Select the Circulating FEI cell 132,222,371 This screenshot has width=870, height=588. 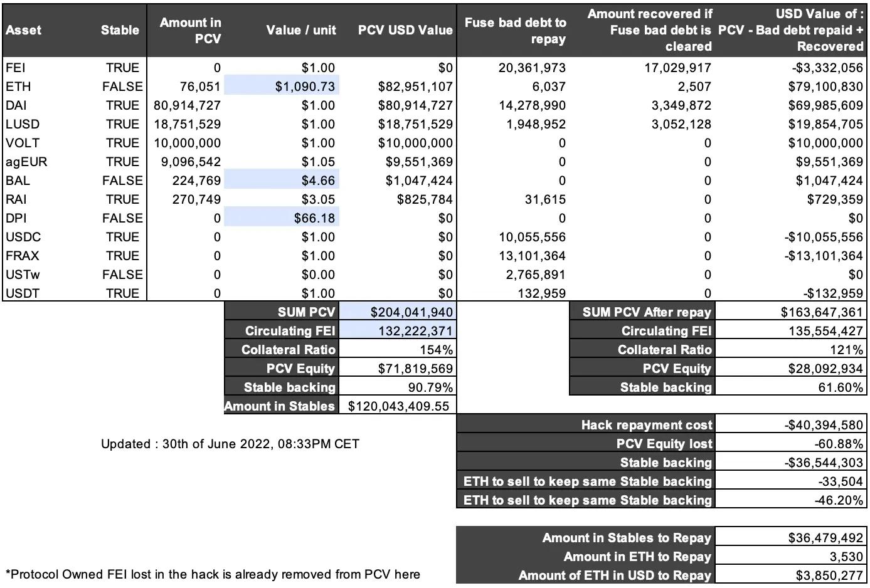(415, 331)
